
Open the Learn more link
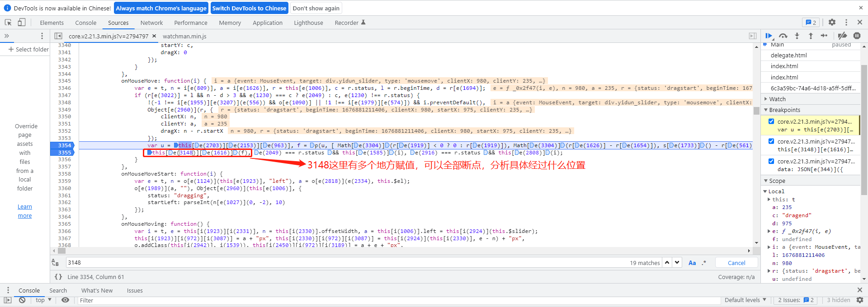click(25, 211)
